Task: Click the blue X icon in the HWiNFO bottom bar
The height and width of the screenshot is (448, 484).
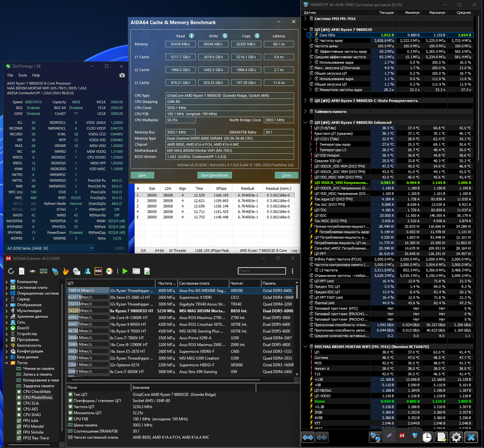Action: (x=471, y=437)
